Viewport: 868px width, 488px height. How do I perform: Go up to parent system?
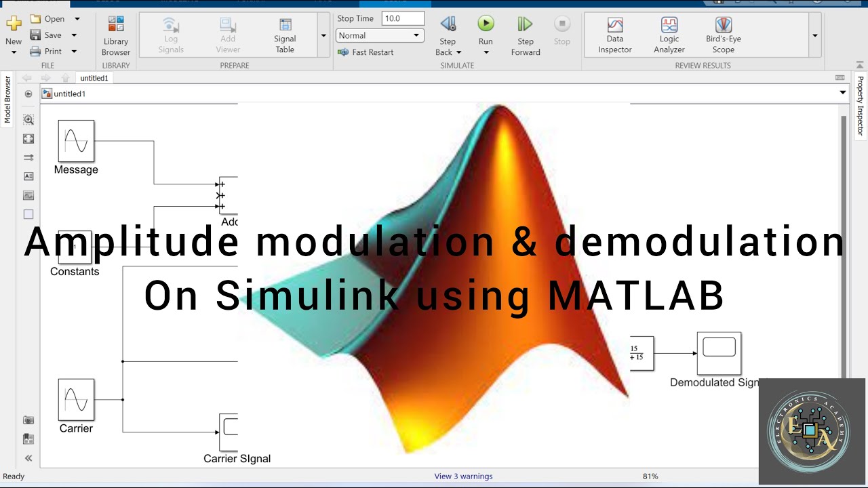[x=65, y=78]
